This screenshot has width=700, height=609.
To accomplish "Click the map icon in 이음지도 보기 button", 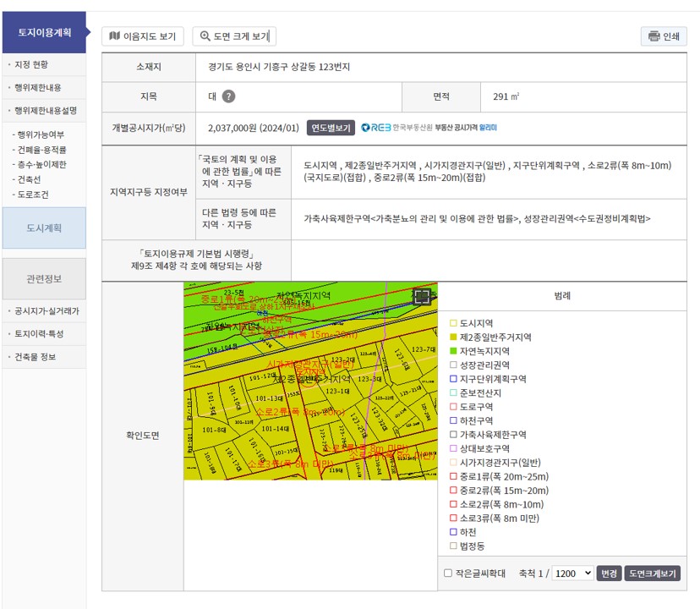I will (x=115, y=36).
